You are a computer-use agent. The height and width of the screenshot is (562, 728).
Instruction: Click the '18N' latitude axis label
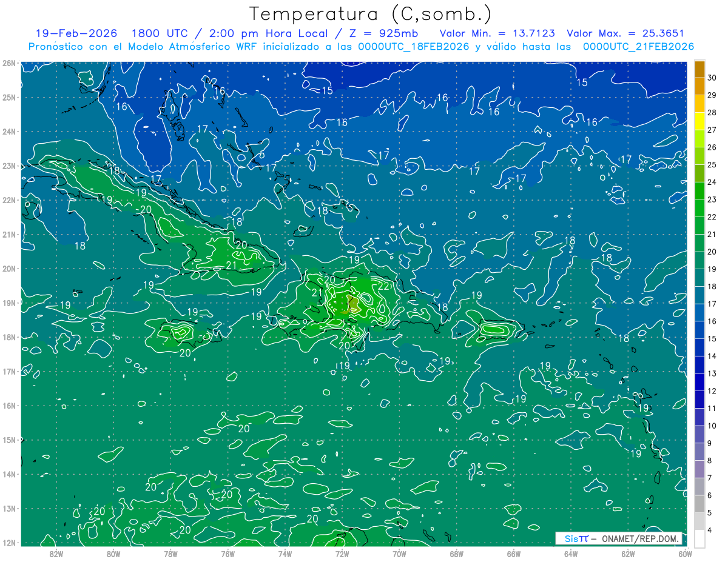pos(8,337)
